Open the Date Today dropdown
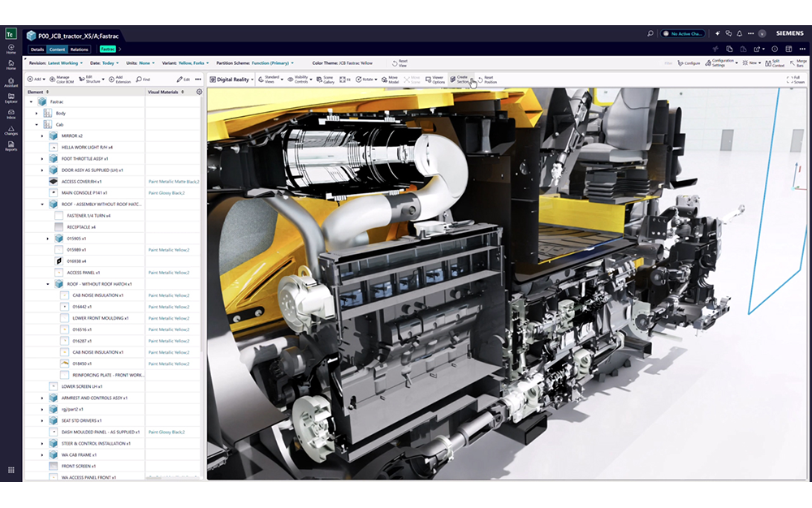 click(104, 63)
